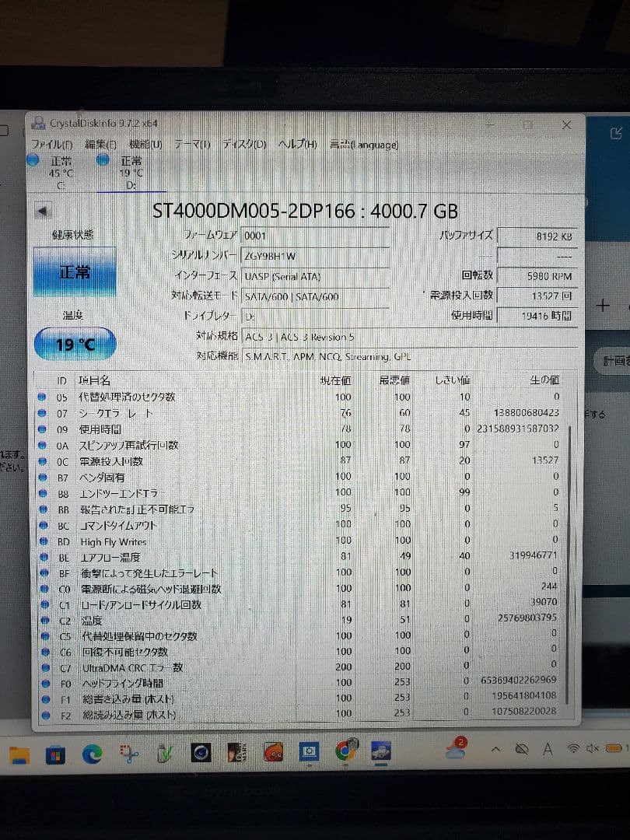Show hidden system tray icons chevron

click(x=496, y=749)
